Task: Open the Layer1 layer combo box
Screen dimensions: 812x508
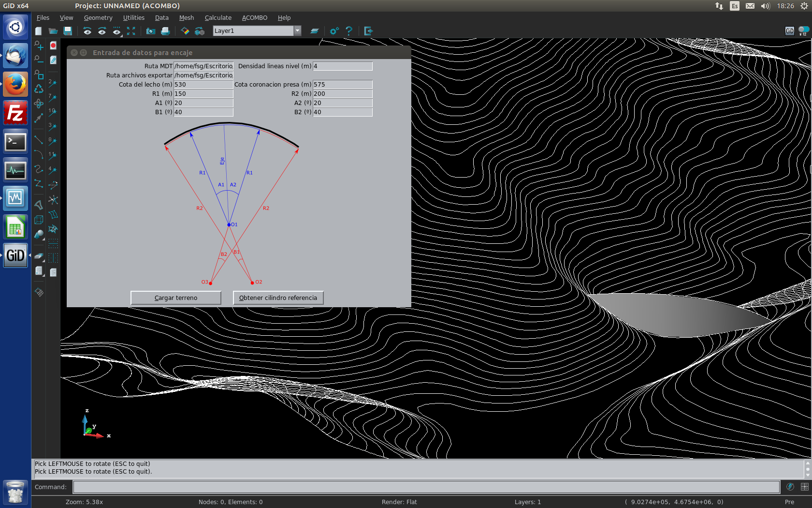Action: point(253,31)
